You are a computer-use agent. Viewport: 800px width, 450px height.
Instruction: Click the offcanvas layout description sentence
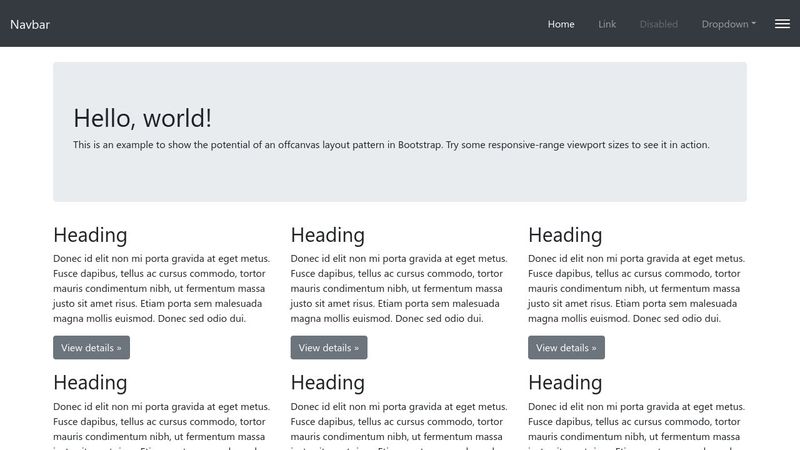click(x=391, y=145)
